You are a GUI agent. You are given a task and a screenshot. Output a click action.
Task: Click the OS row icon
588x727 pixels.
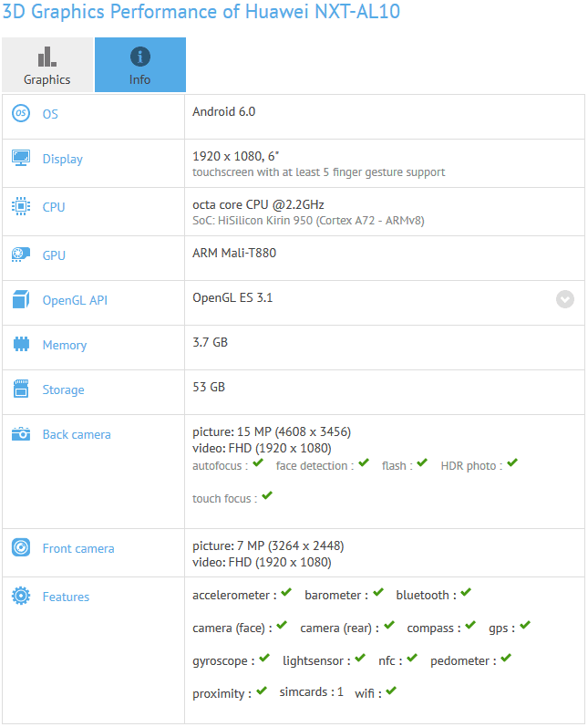coord(20,114)
